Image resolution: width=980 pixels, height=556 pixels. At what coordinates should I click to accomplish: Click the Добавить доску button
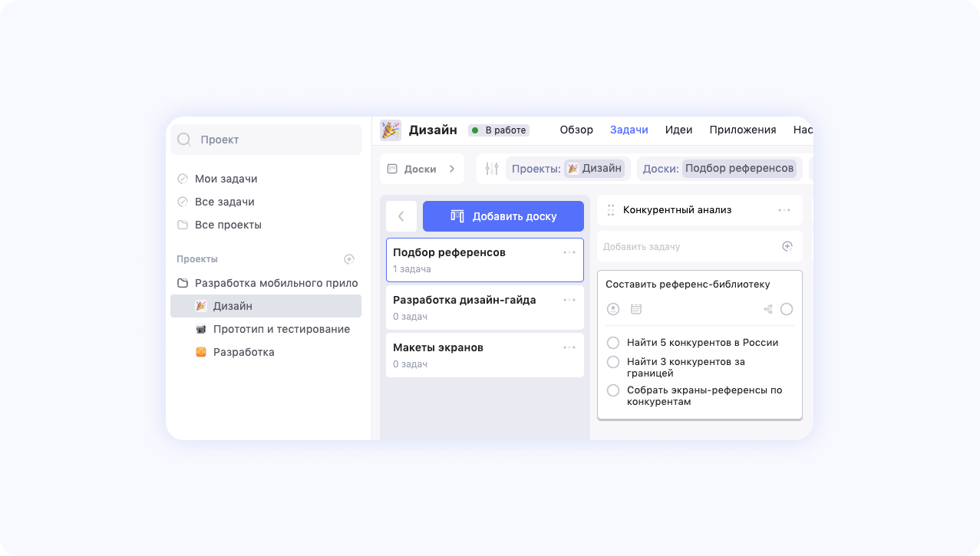point(503,216)
